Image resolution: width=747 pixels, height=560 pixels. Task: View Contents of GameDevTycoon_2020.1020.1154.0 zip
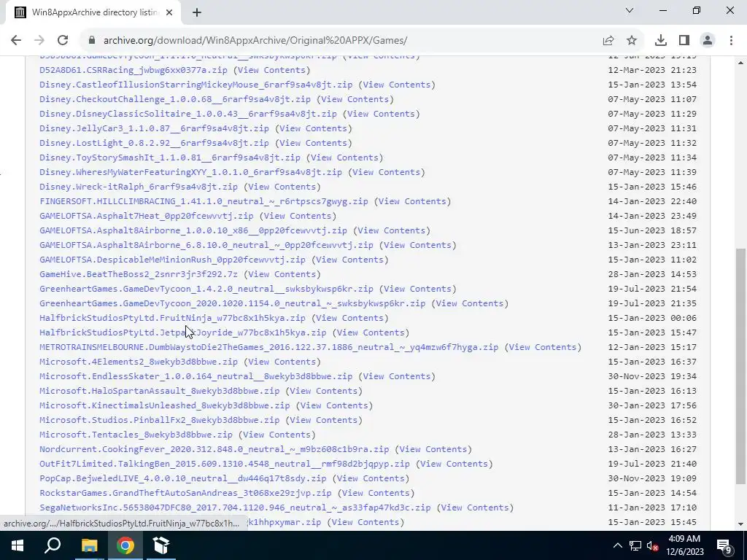pyautogui.click(x=470, y=303)
